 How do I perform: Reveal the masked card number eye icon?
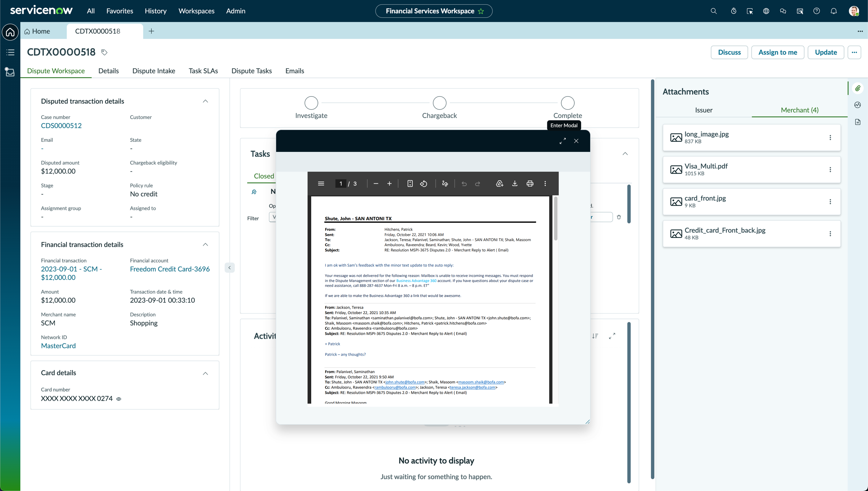(x=119, y=399)
